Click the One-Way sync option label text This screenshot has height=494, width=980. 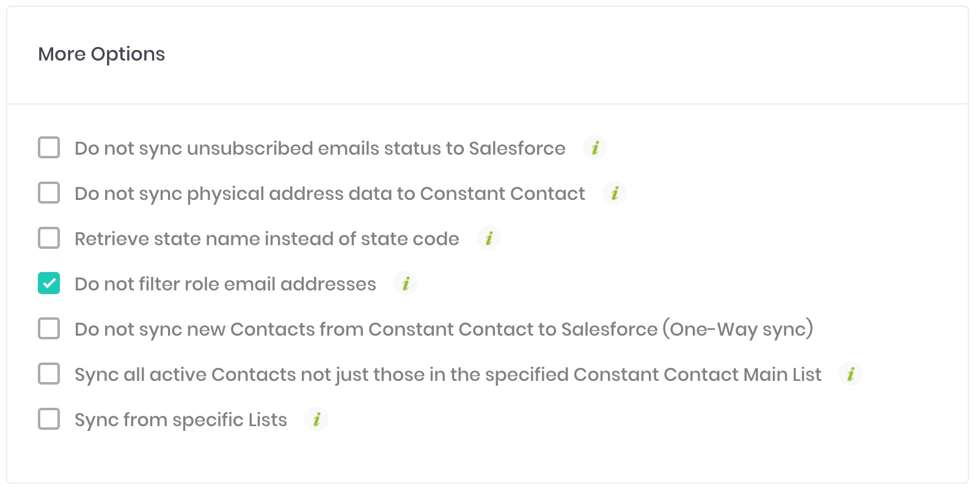coord(444,329)
